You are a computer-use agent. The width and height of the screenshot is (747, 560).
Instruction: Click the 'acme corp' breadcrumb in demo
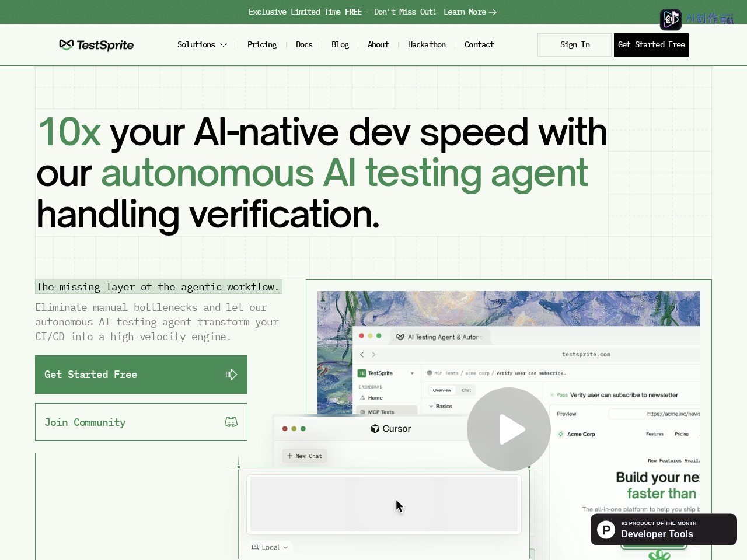coord(477,373)
